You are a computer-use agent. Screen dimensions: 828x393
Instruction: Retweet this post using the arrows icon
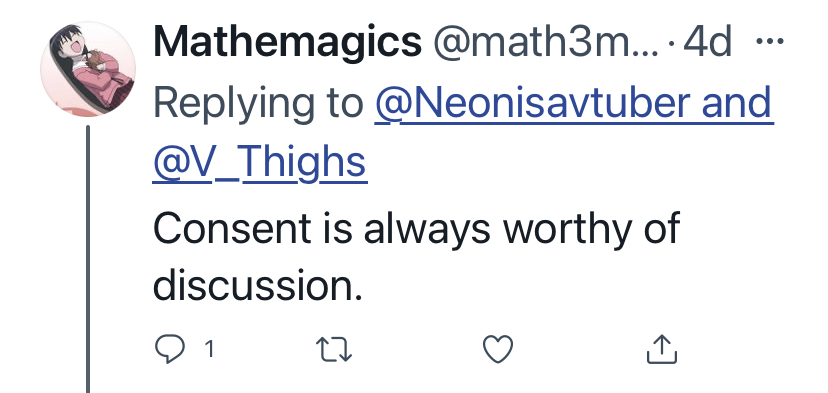pyautogui.click(x=334, y=350)
